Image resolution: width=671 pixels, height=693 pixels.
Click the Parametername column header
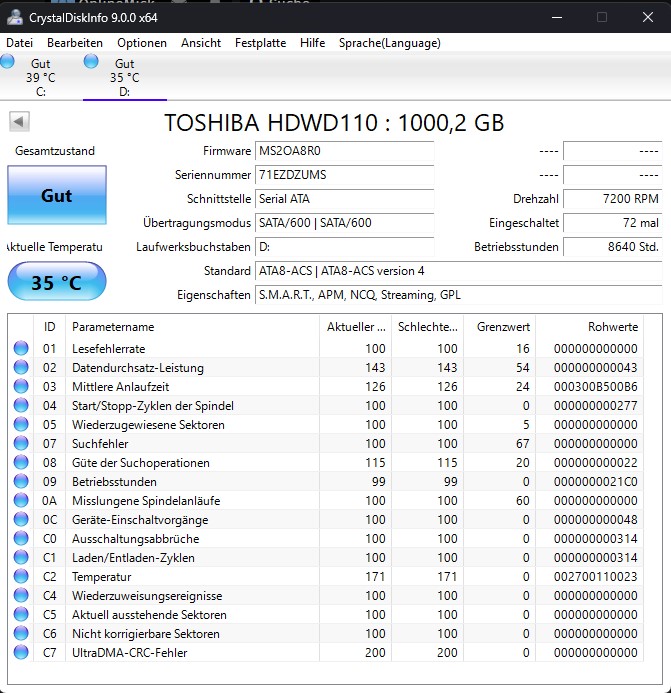click(x=192, y=327)
